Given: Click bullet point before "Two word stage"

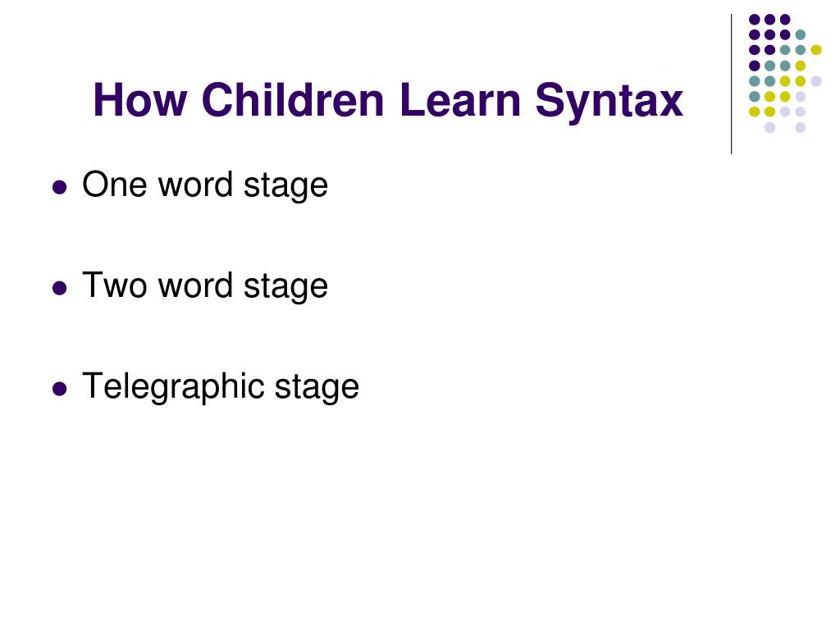Looking at the screenshot, I should [x=59, y=288].
